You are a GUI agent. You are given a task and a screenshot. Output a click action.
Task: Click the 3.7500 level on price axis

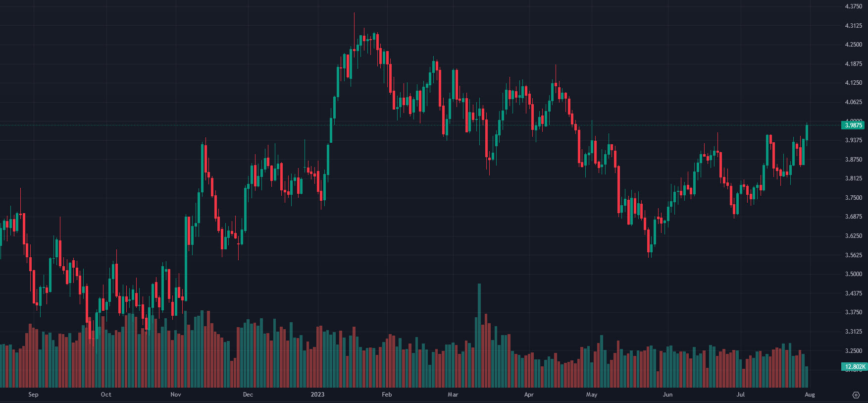tap(853, 198)
